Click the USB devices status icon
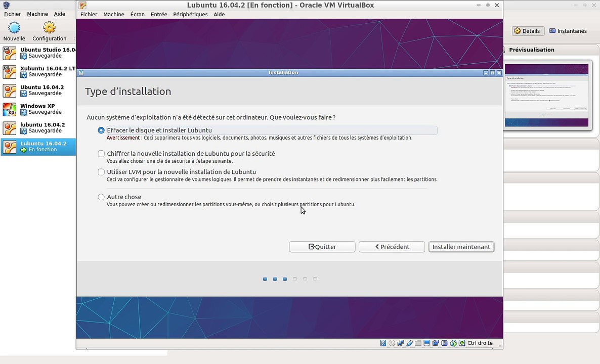600x364 pixels. pos(409,343)
